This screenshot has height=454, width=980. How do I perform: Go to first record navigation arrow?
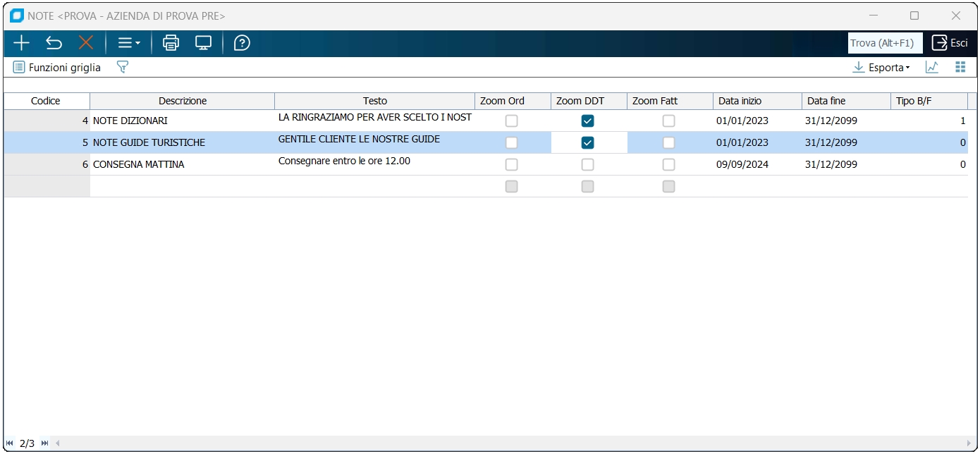click(x=10, y=443)
